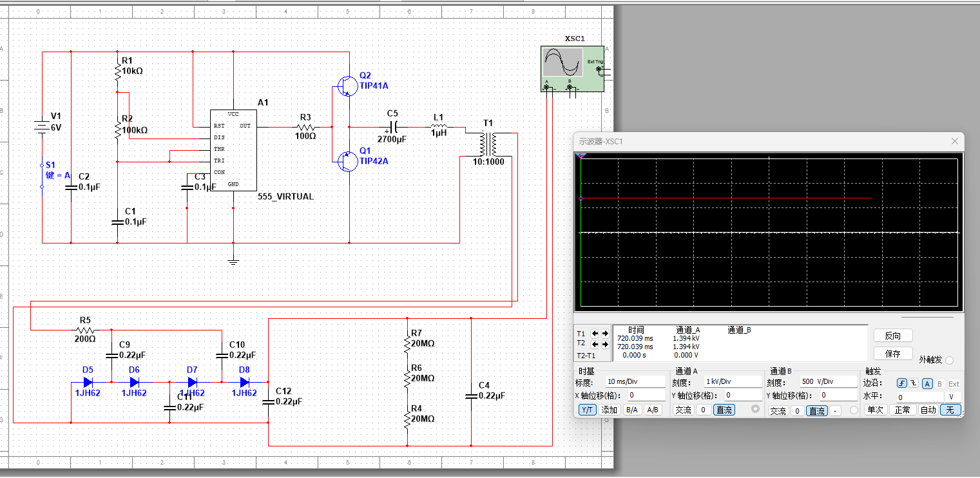Screen dimensions: 980x478
Task: Set Channel B coupling to 0 (ground)
Action: (797, 410)
